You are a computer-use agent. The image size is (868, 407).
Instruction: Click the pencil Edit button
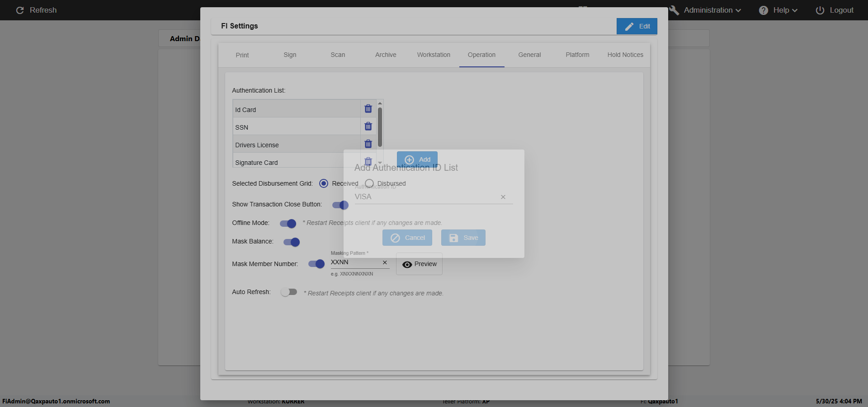tap(637, 26)
